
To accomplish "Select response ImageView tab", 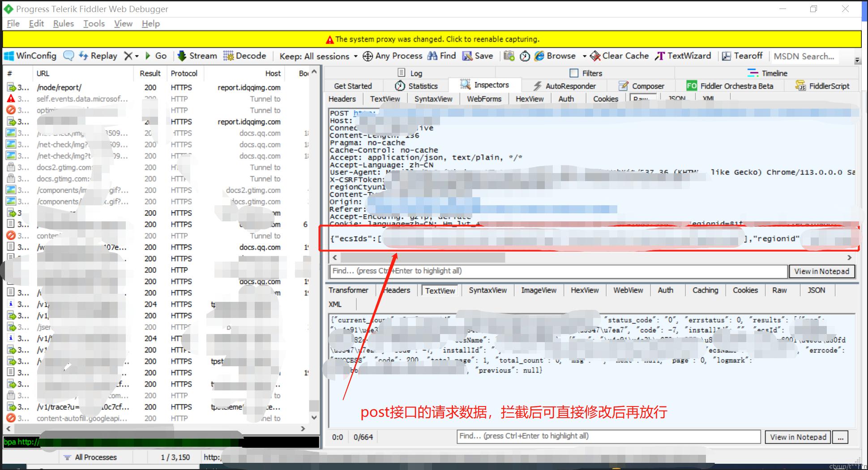I will tap(539, 290).
